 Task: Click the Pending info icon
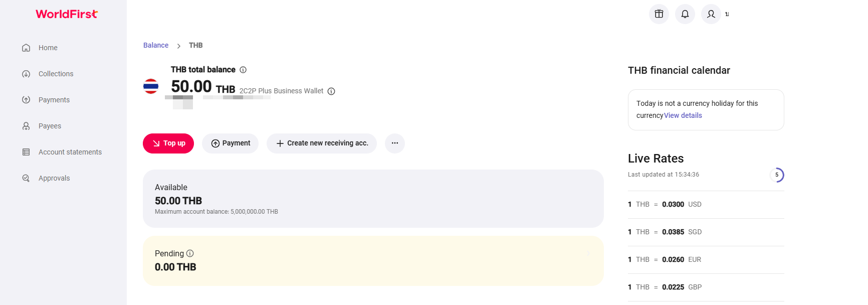[x=190, y=253]
